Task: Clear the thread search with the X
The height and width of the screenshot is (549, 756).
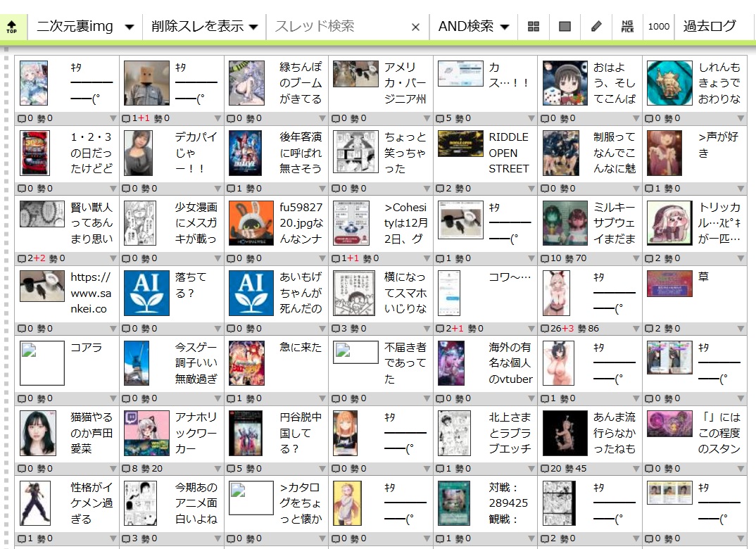Action: point(415,27)
